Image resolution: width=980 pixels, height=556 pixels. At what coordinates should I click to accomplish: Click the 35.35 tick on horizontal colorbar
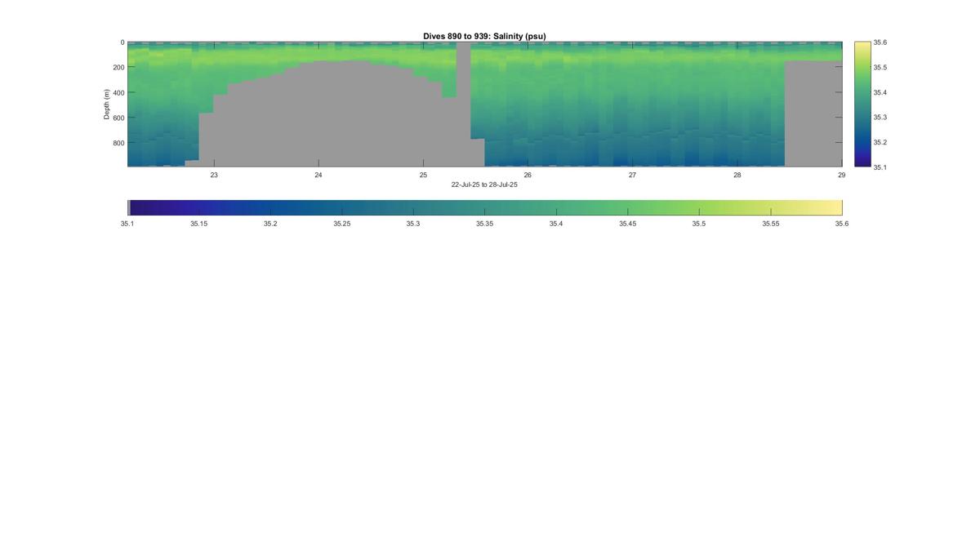tap(484, 223)
